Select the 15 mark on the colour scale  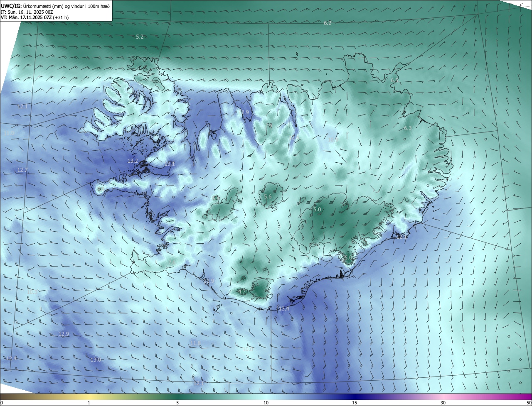355,403
